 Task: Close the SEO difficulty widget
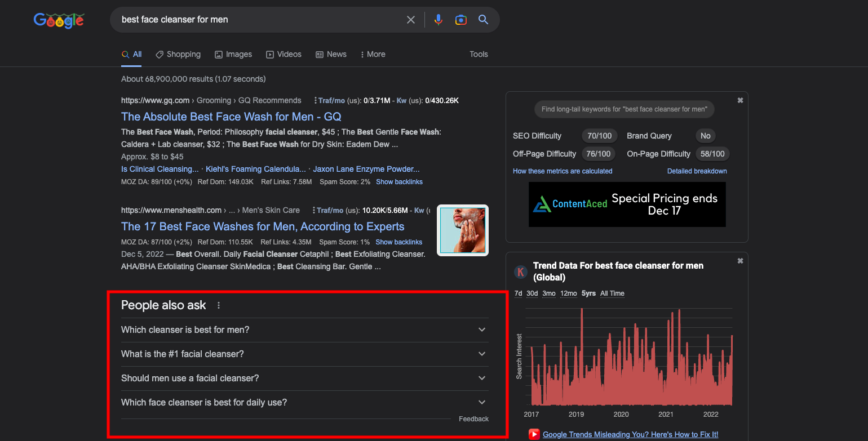tap(740, 100)
